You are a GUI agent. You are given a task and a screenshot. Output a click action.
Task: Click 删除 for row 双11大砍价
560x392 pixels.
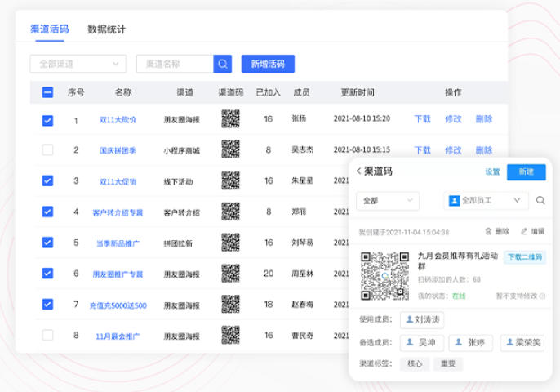pyautogui.click(x=484, y=119)
